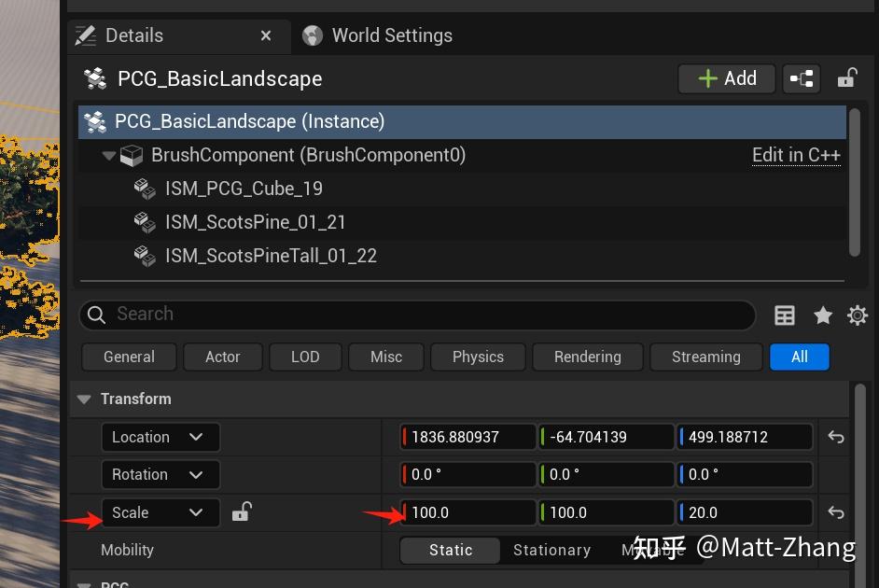Select ISM_ScotsPineTall_01_22 component
Screen dimensions: 879x588
point(271,256)
